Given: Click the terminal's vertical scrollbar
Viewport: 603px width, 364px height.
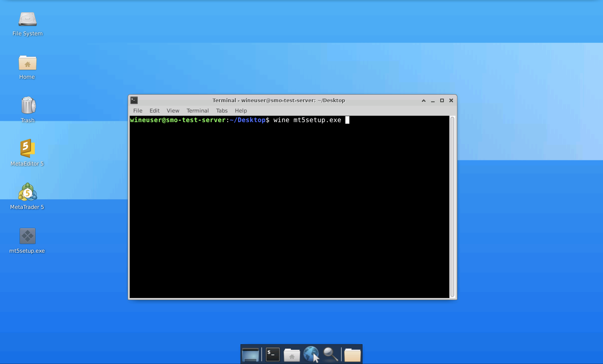Looking at the screenshot, I should tap(452, 206).
